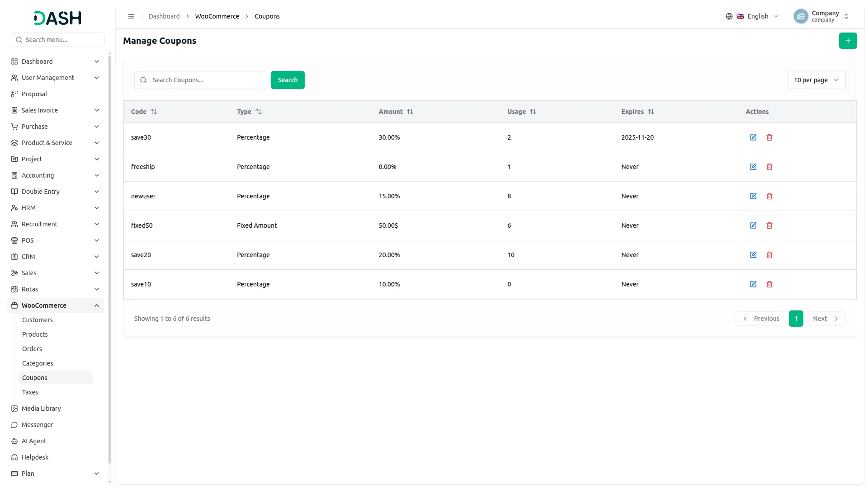
Task: Edit the newuser coupon
Action: coord(753,196)
